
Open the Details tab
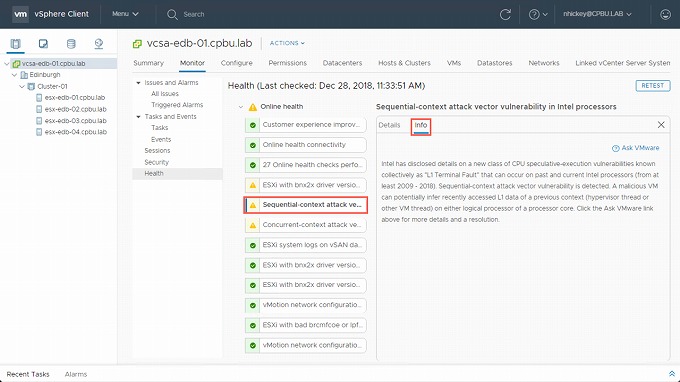[x=389, y=125]
